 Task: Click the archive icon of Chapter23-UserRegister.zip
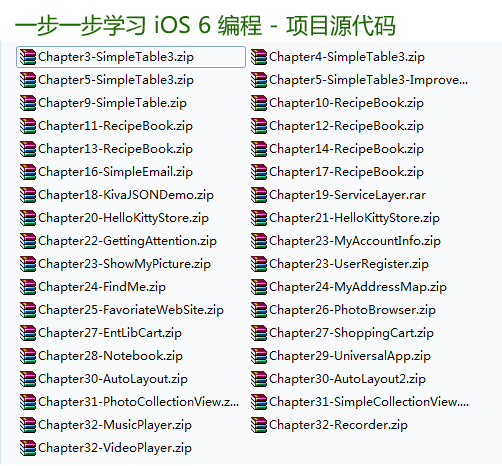pos(259,264)
